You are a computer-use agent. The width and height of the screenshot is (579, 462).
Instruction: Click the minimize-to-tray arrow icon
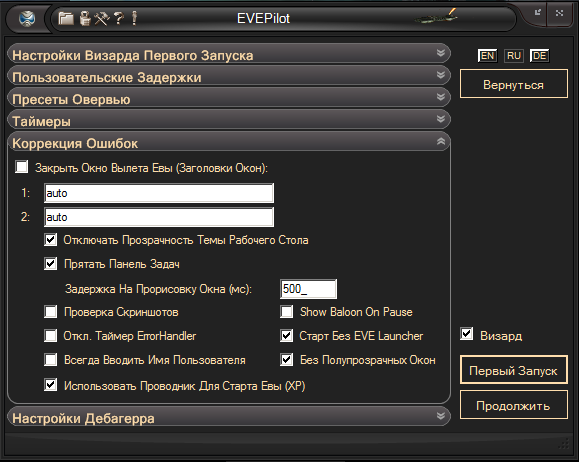click(538, 13)
